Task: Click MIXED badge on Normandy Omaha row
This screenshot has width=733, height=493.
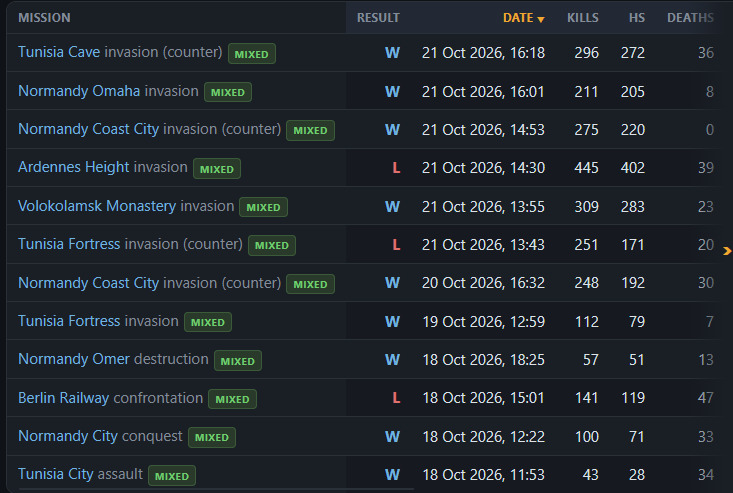Action: (x=228, y=92)
